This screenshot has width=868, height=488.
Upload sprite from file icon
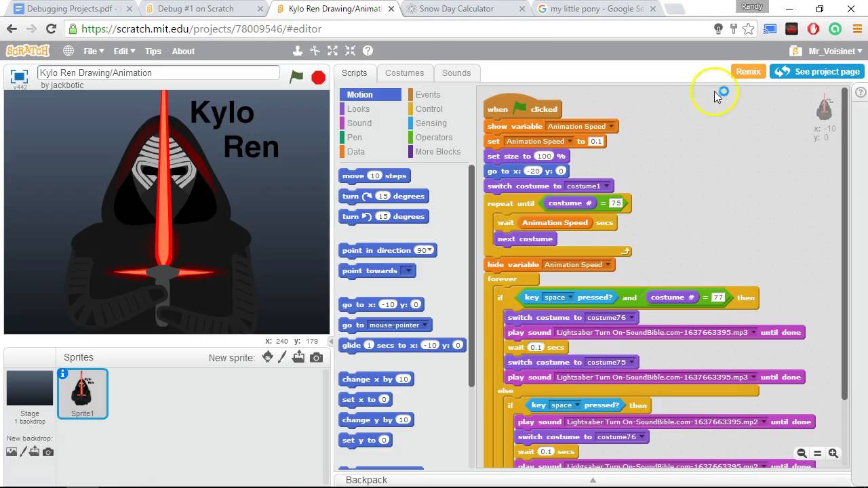point(299,357)
